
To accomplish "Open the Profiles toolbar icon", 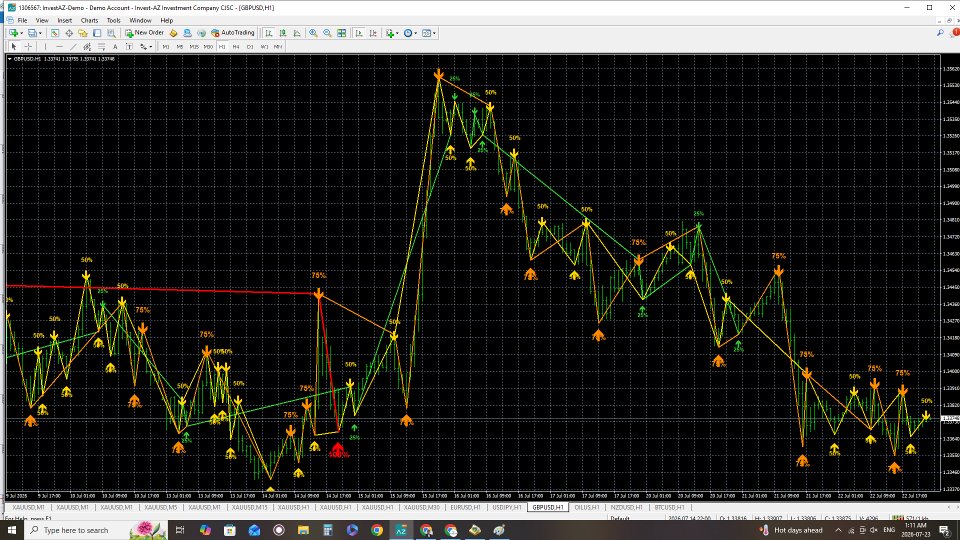I will [x=32, y=33].
